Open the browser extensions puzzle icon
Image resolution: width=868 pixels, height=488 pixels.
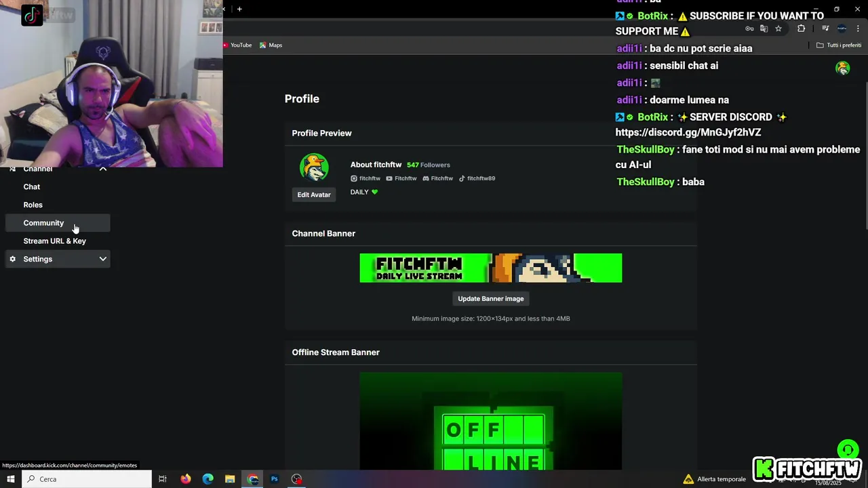[x=802, y=28]
